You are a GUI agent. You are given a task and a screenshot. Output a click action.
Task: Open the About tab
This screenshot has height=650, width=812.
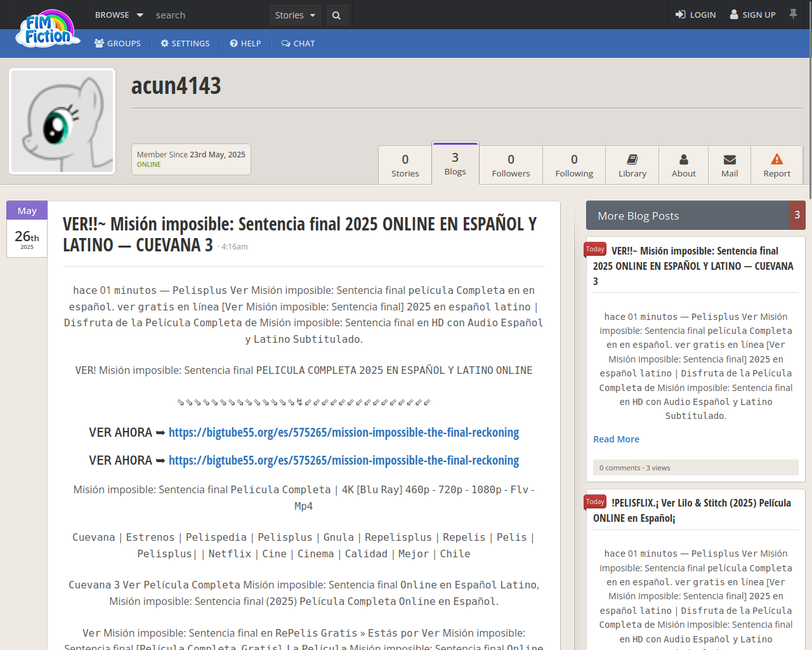pyautogui.click(x=684, y=165)
